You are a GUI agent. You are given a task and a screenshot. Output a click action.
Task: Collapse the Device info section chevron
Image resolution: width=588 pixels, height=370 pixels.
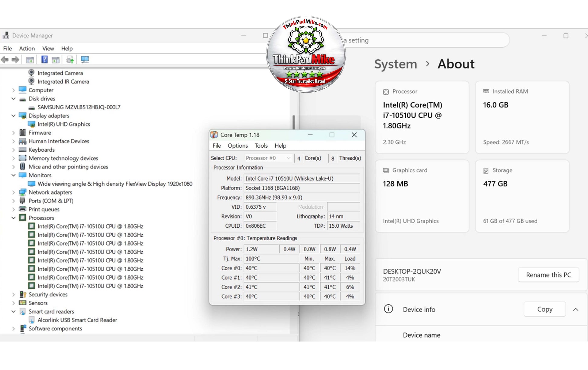pos(576,309)
